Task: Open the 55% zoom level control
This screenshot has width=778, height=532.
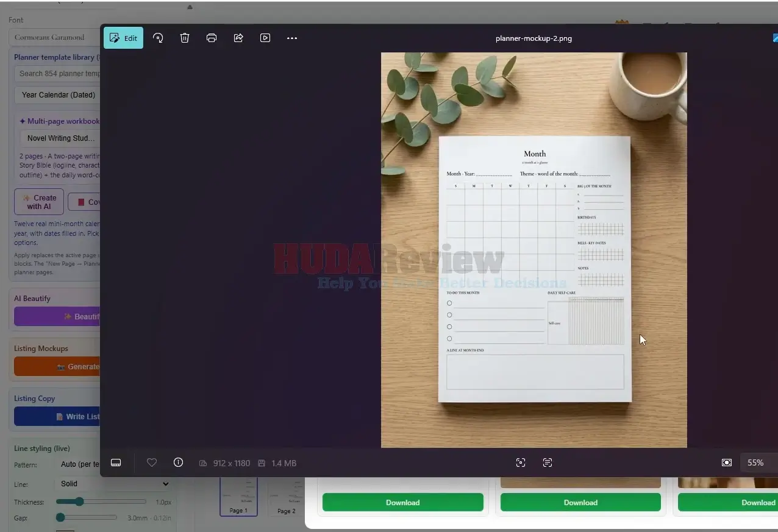Action: coord(758,463)
